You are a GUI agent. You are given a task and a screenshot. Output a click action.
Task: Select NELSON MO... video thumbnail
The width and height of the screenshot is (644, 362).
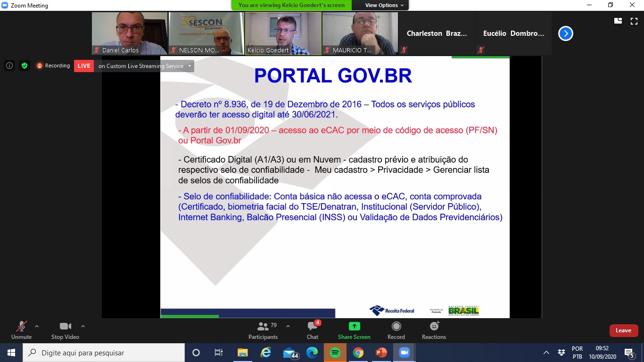coord(206,33)
